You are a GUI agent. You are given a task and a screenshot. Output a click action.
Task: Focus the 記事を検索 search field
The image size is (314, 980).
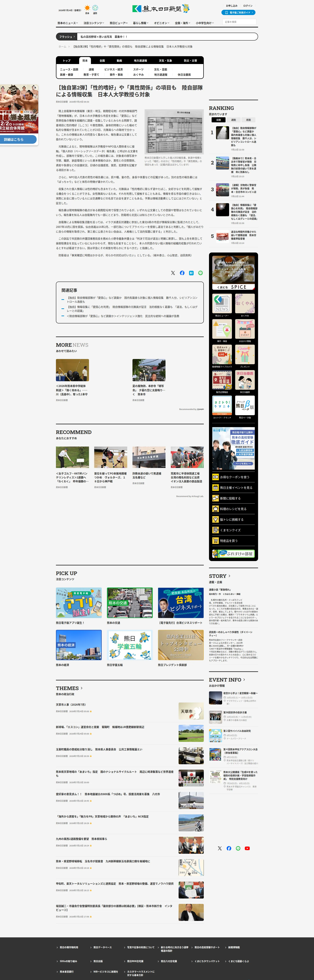coord(239,22)
